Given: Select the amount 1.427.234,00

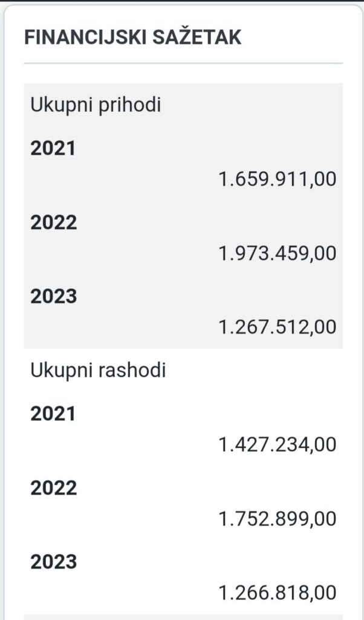Looking at the screenshot, I should click(x=278, y=445).
